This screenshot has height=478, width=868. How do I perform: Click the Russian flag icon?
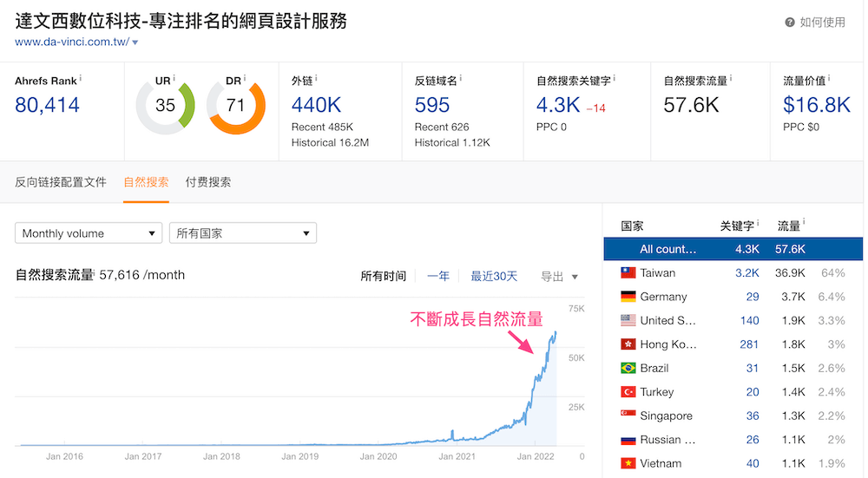click(628, 441)
